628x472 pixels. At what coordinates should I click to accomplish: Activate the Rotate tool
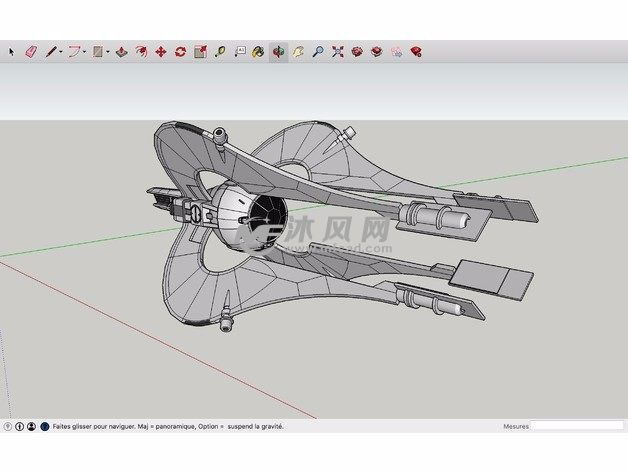[180, 51]
